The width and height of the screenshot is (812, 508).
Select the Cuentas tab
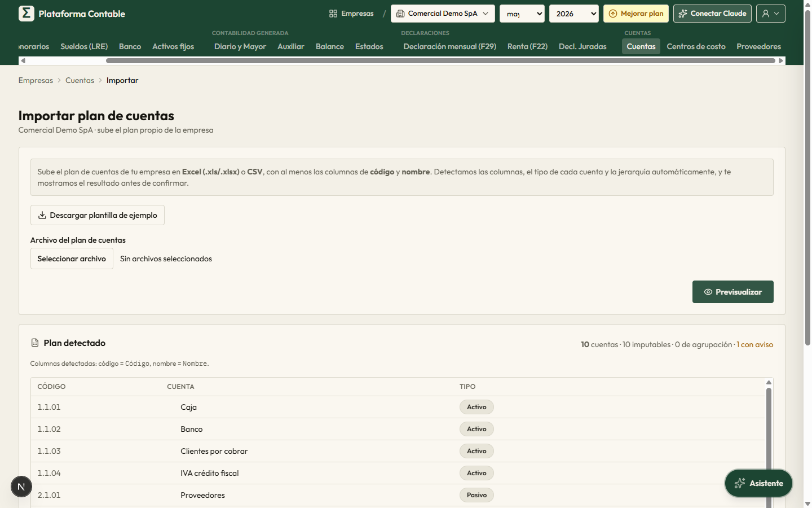(x=641, y=46)
